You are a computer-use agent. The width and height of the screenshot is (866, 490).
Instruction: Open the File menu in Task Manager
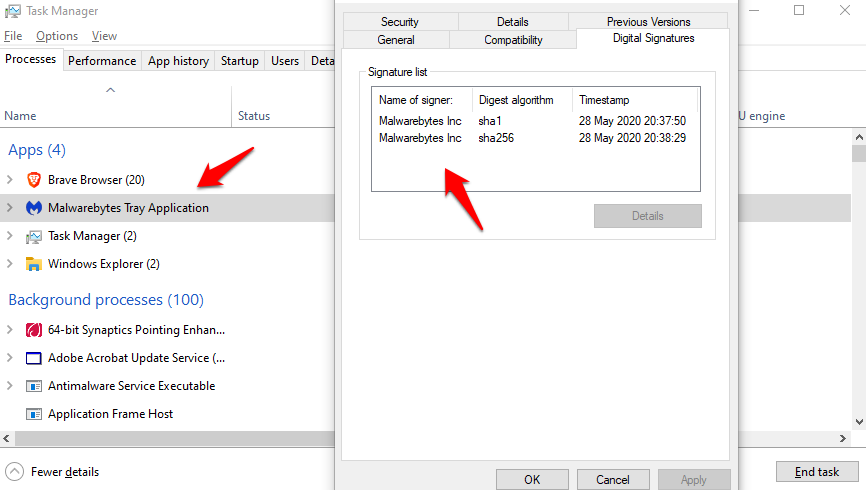[x=13, y=36]
